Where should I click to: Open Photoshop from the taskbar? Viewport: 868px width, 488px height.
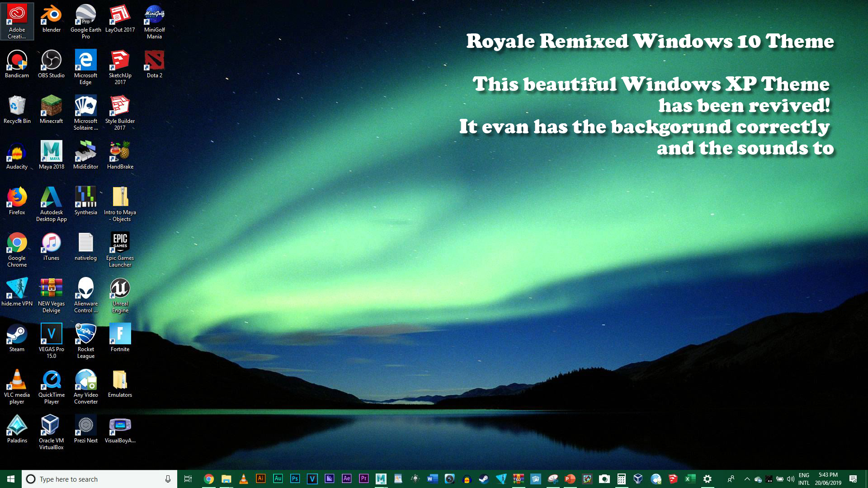tap(294, 479)
